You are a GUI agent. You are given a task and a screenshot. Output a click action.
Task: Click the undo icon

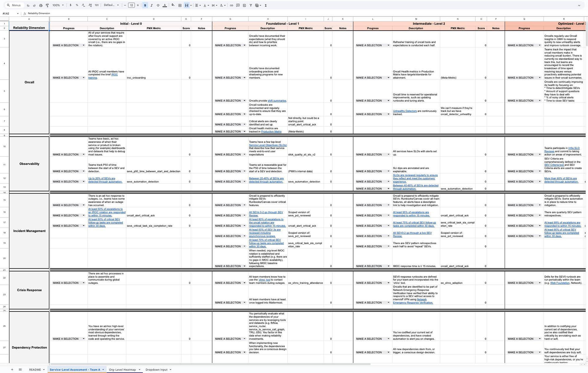tap(28, 5)
